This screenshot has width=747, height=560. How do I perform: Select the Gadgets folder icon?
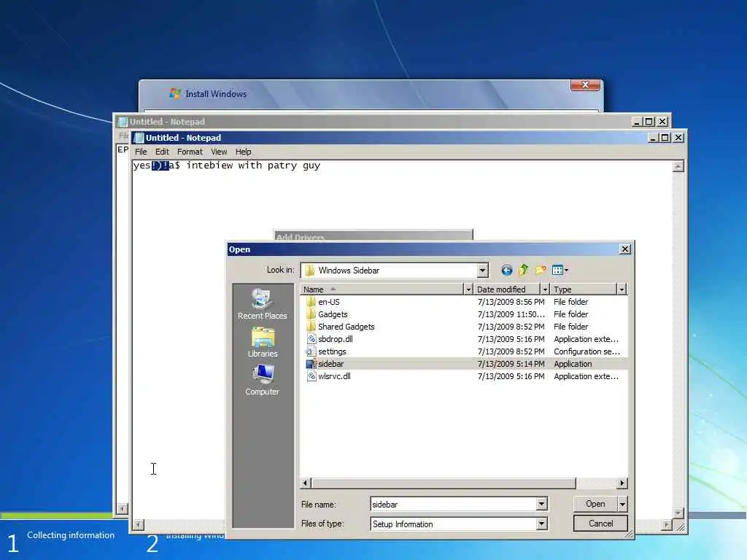[x=311, y=314]
